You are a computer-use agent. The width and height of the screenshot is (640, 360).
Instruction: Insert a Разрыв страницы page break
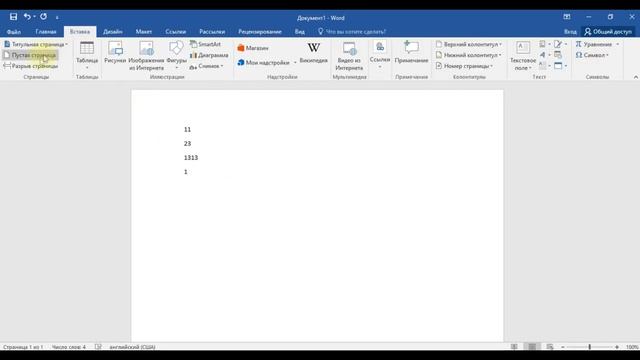31,66
